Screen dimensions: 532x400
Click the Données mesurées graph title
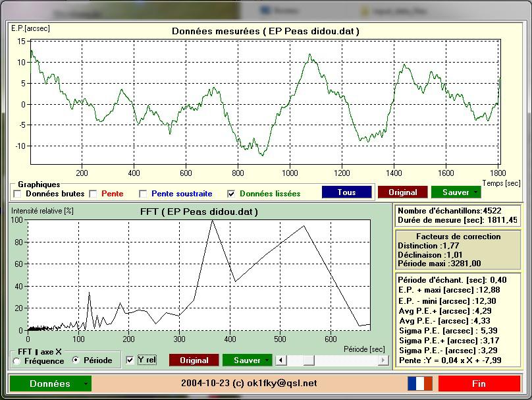click(x=265, y=31)
